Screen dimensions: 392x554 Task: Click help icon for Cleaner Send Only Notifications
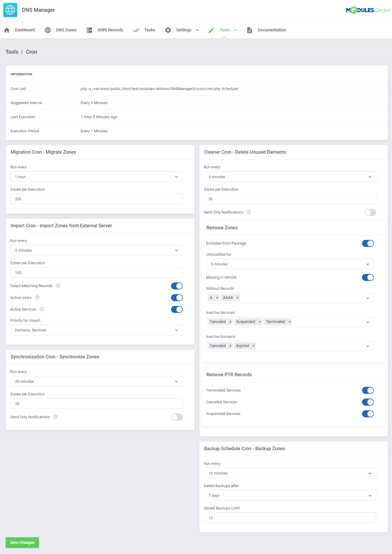coord(249,212)
